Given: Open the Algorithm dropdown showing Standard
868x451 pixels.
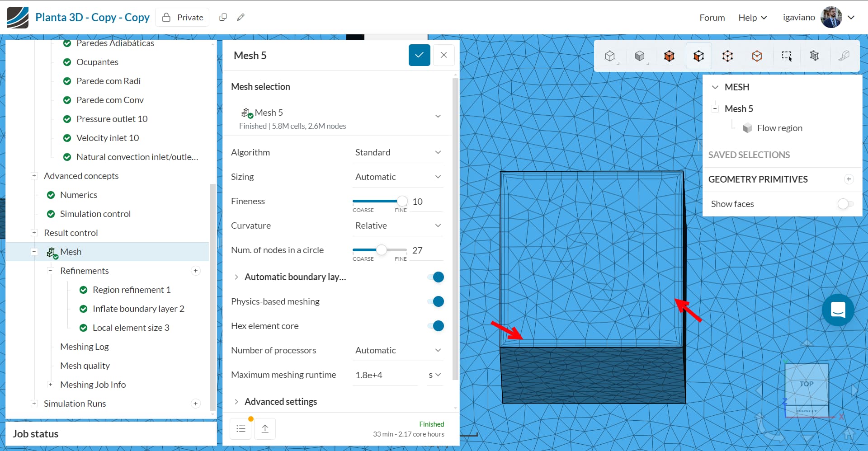Looking at the screenshot, I should point(398,152).
